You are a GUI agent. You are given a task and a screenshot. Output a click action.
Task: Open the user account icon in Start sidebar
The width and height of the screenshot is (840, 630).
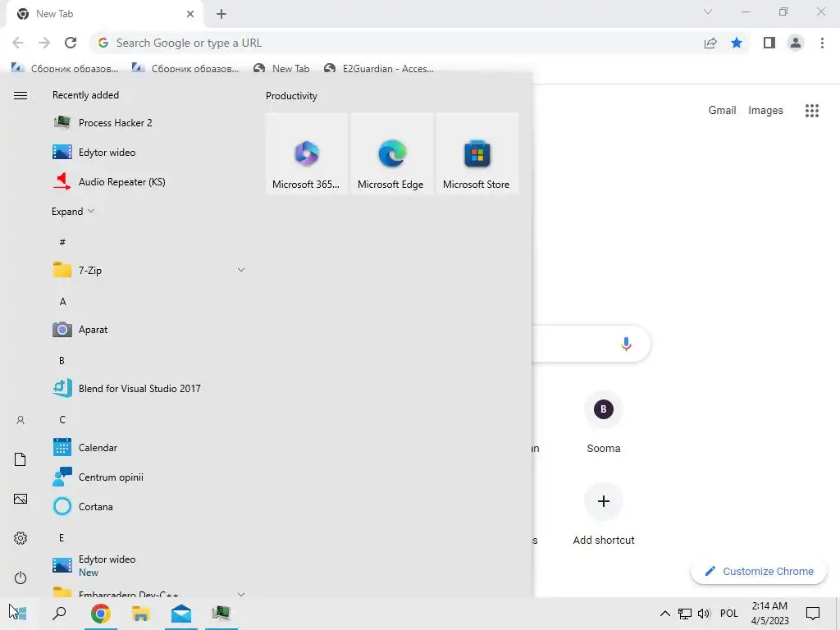click(21, 420)
